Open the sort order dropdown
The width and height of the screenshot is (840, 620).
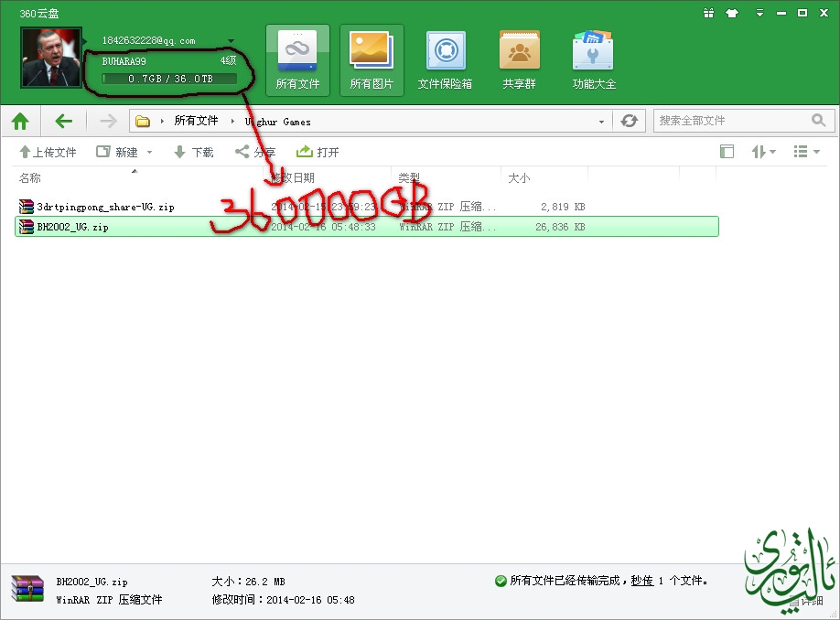tap(763, 152)
